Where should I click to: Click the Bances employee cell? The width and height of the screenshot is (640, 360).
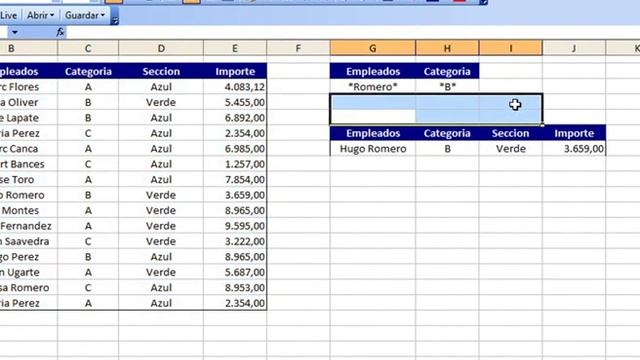click(29, 164)
